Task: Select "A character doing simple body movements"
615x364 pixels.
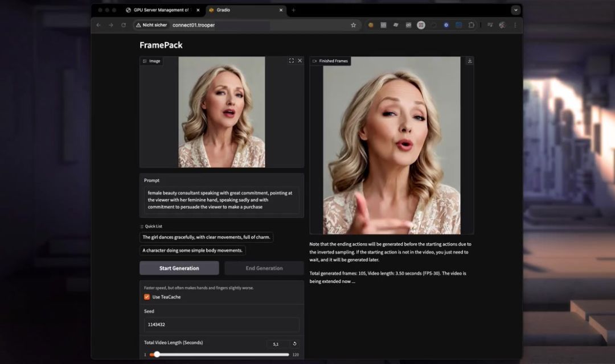Action: (x=192, y=250)
